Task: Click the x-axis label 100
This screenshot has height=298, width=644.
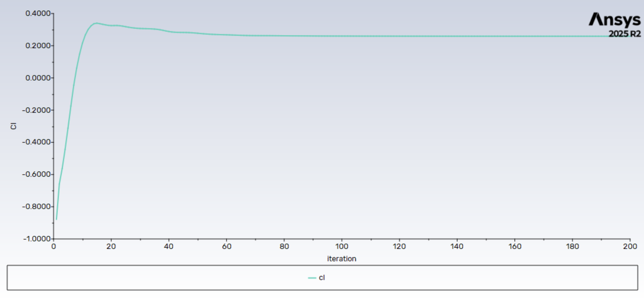Action: pyautogui.click(x=342, y=247)
